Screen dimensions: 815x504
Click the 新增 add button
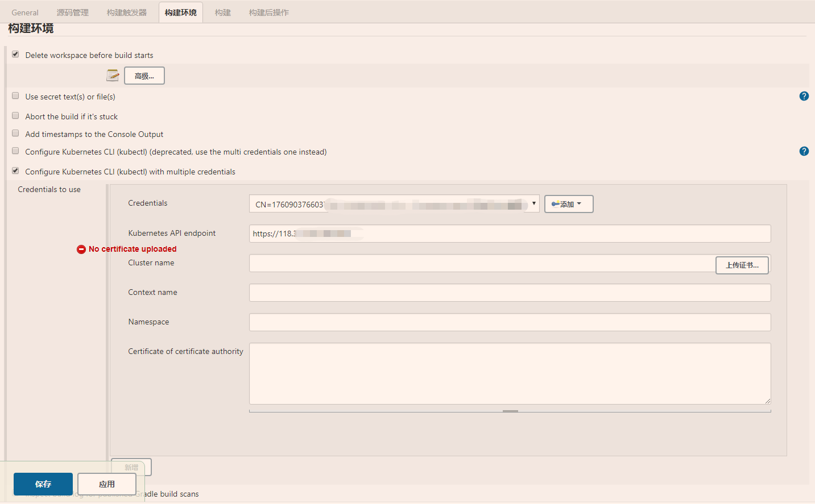(x=130, y=467)
